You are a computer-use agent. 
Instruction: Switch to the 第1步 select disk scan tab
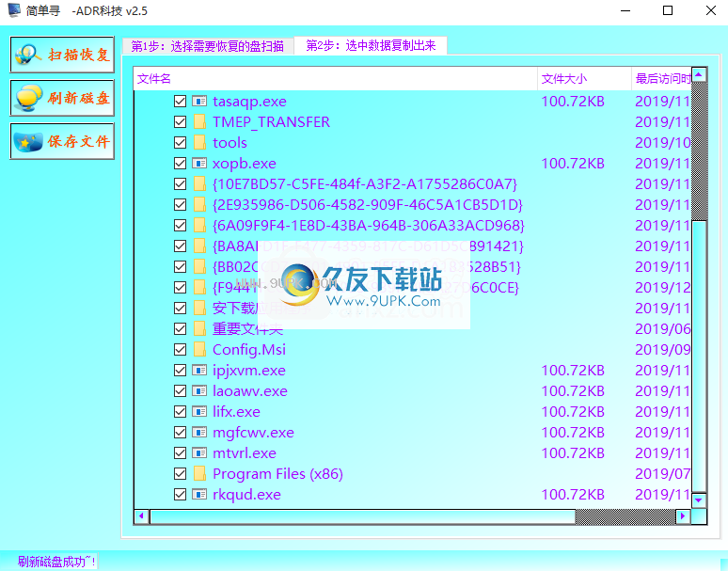click(x=208, y=46)
